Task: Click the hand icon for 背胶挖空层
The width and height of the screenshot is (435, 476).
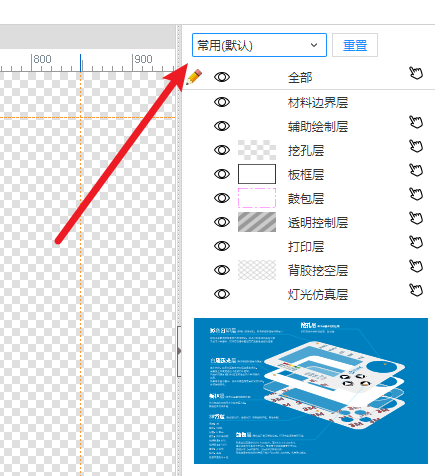Action: 416,266
